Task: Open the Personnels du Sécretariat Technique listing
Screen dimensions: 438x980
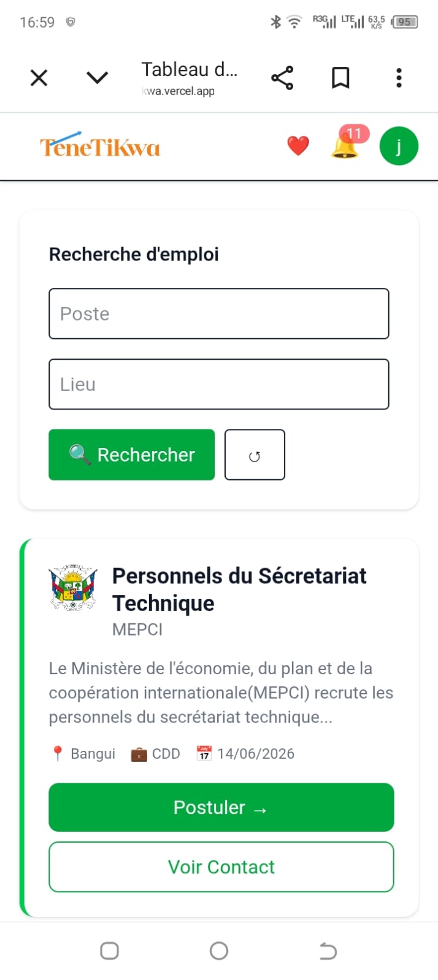Action: click(x=239, y=589)
